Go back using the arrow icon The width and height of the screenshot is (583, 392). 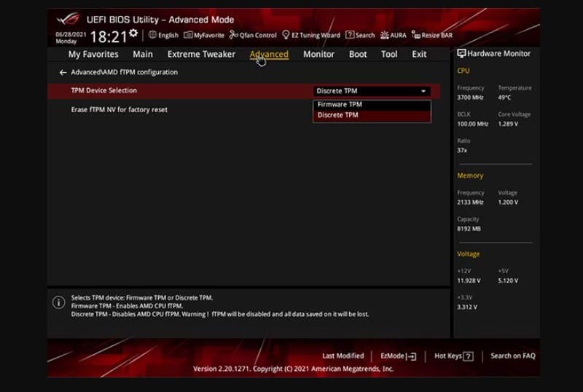coord(63,73)
